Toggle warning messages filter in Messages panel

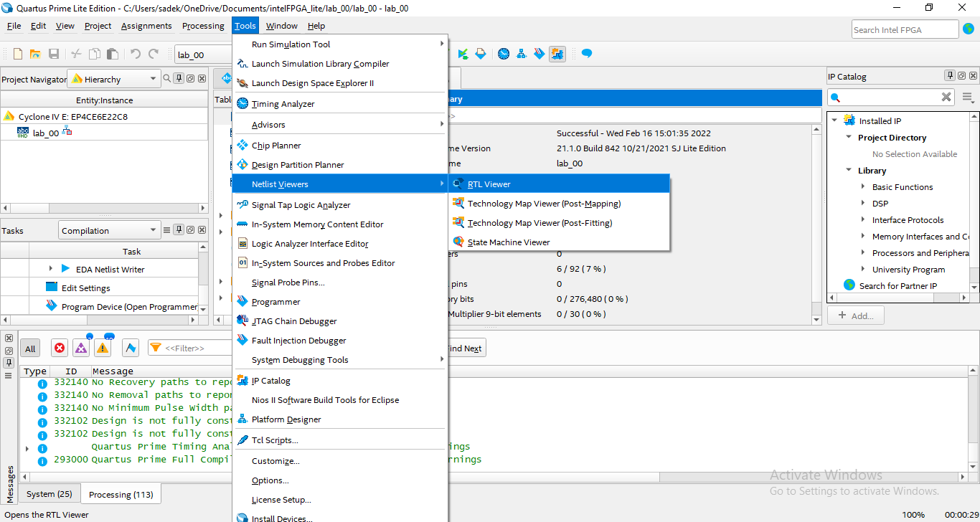103,348
